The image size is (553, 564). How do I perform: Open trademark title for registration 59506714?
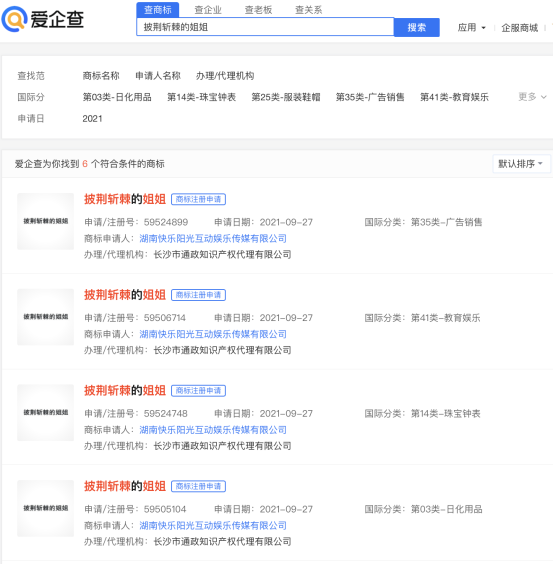click(x=125, y=295)
